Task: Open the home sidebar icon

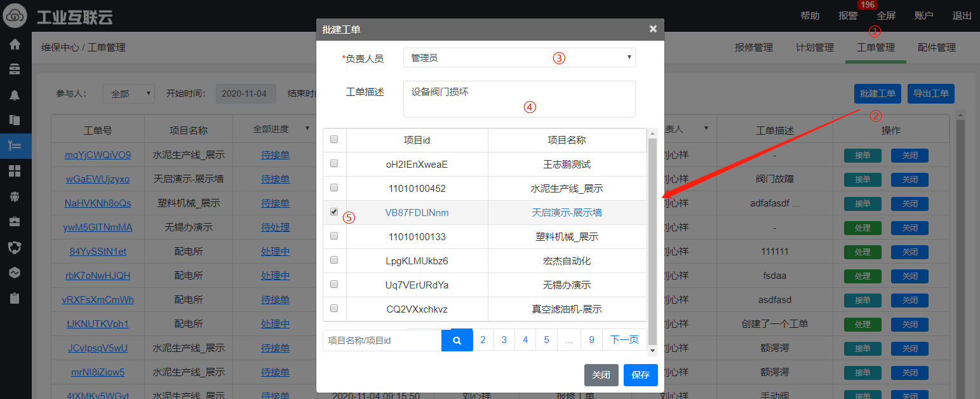Action: [15, 44]
